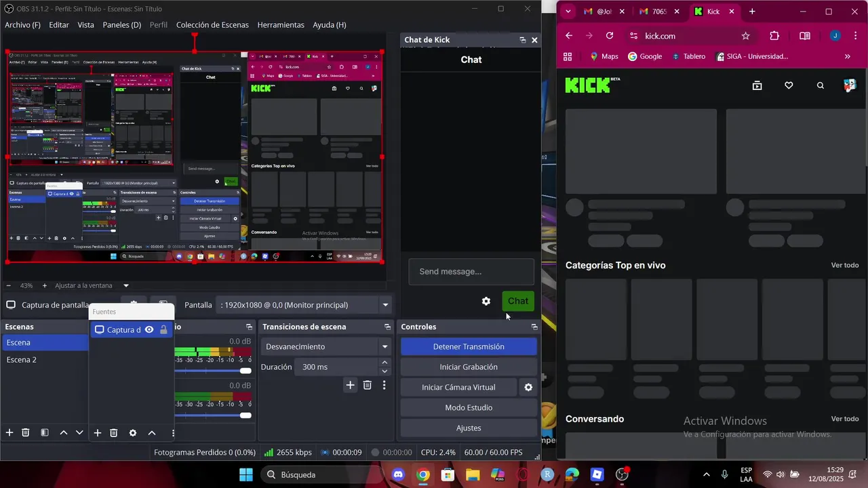The width and height of the screenshot is (868, 488).
Task: Click Iniciar Cámara Virtual button
Action: [459, 387]
